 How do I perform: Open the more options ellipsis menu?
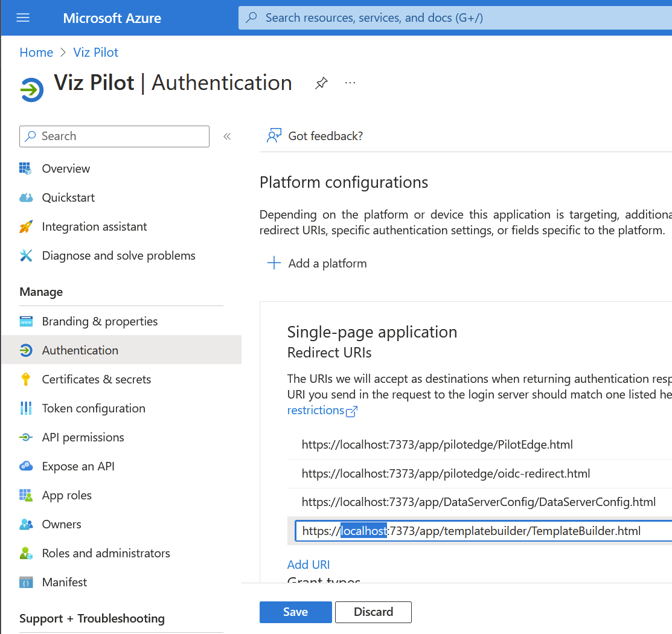350,83
